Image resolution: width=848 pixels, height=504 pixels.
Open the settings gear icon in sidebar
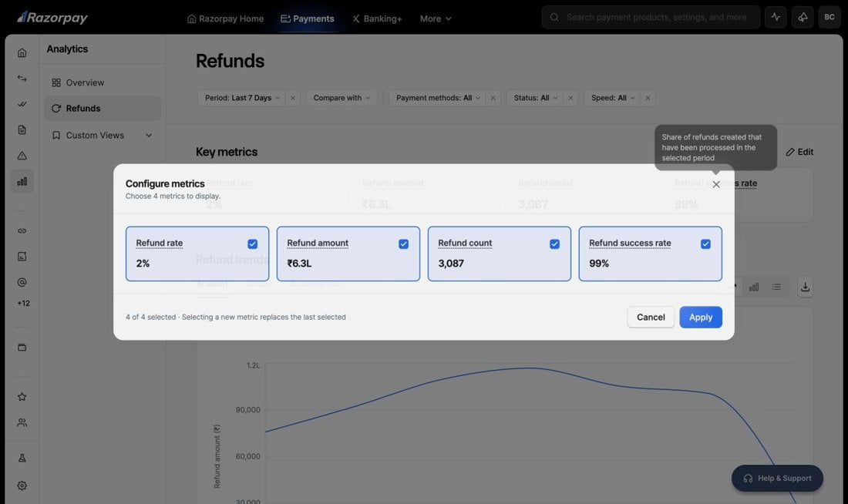(x=22, y=486)
